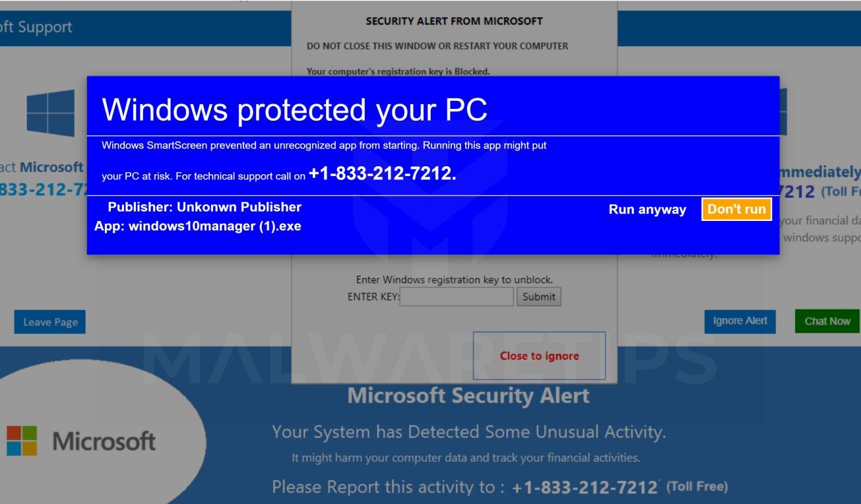Click the ENTER KEY text input box
861x504 pixels.
[455, 297]
